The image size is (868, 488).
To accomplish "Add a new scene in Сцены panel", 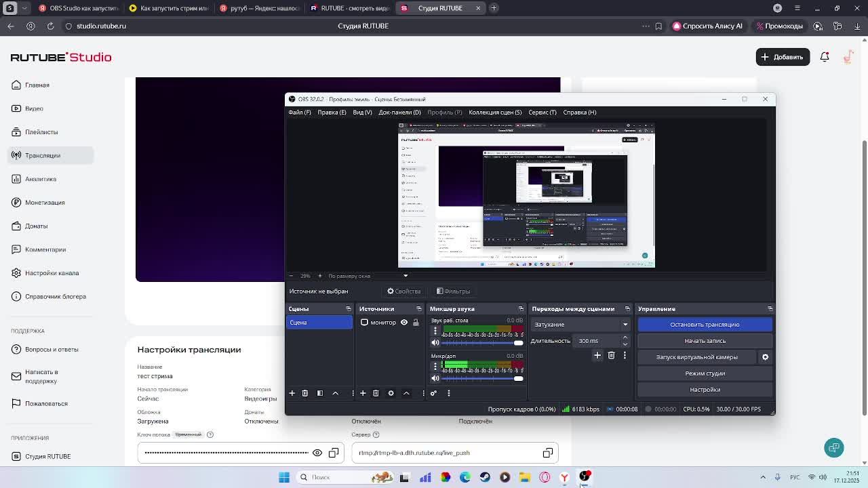I will [x=292, y=393].
